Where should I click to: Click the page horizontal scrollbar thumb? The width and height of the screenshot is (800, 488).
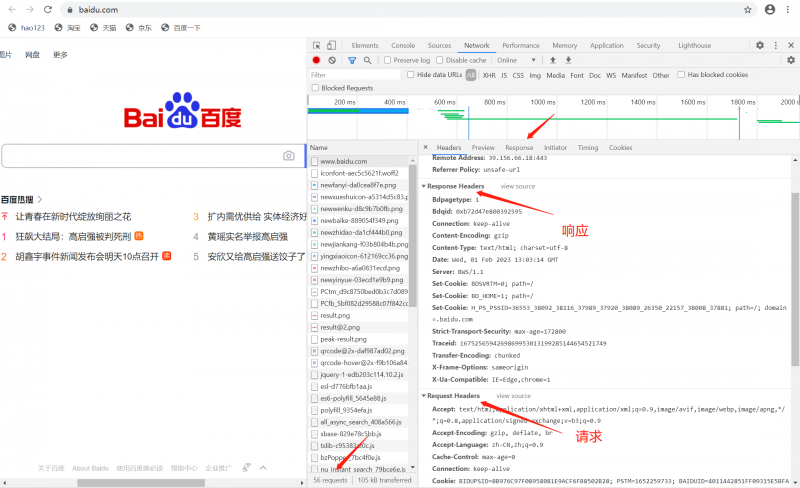tap(140, 482)
